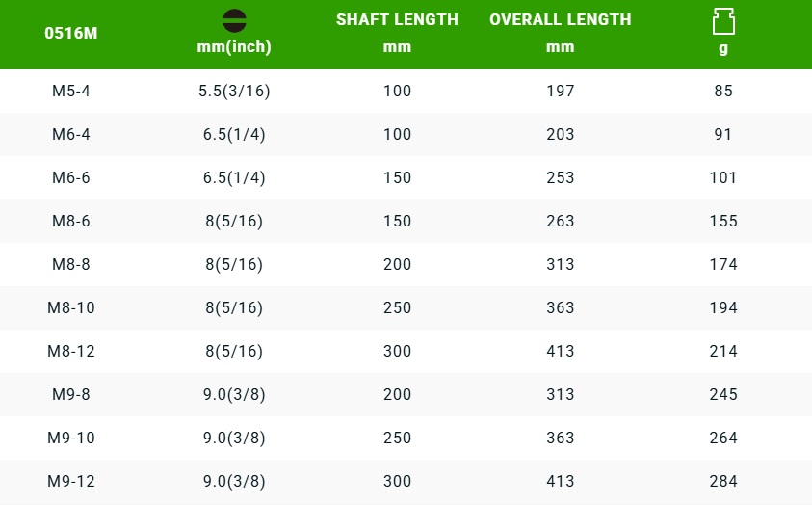Click the M6-6 model name
The image size is (812, 505).
[71, 178]
